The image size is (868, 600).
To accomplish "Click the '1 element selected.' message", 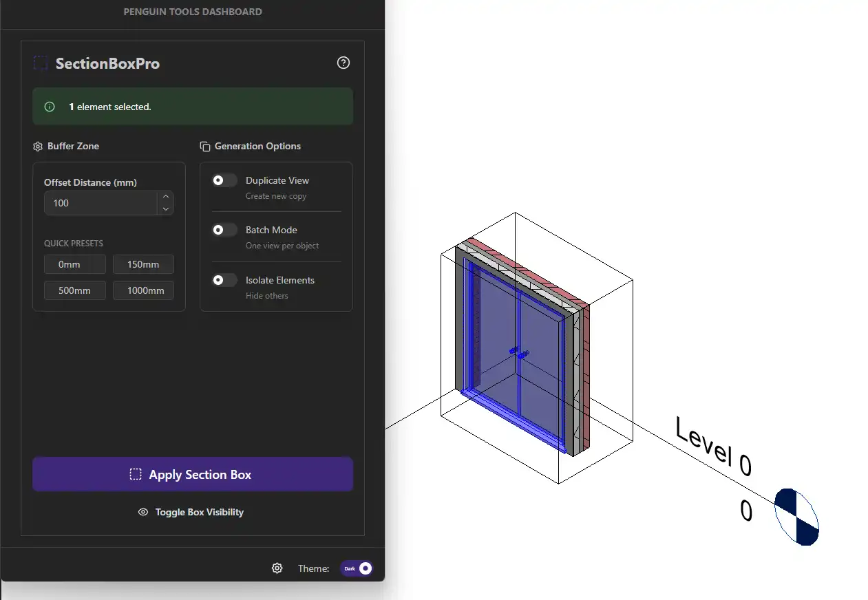I will pos(110,107).
